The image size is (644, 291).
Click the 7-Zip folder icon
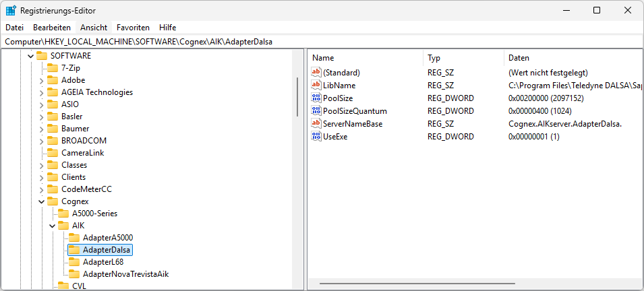pyautogui.click(x=53, y=68)
